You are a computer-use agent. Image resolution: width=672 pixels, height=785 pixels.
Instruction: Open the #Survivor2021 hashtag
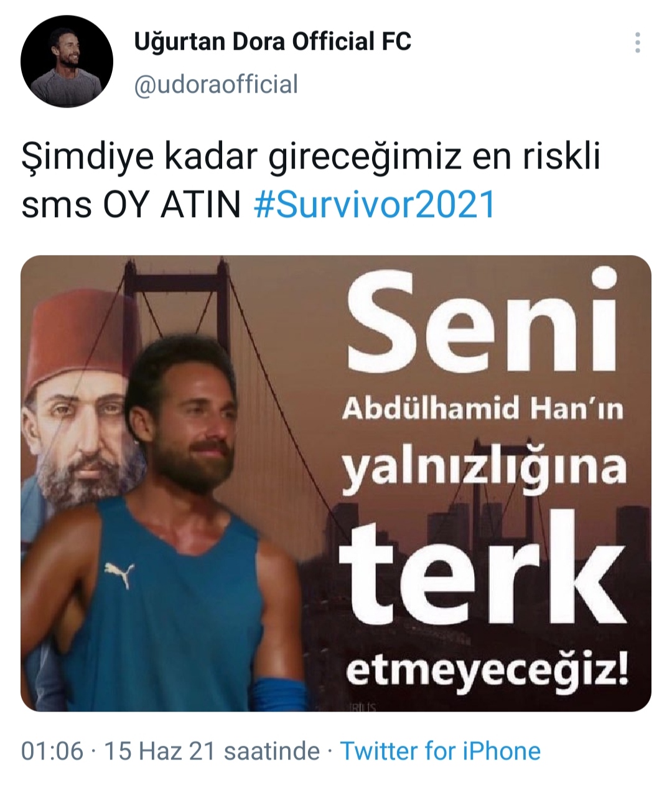tap(375, 205)
